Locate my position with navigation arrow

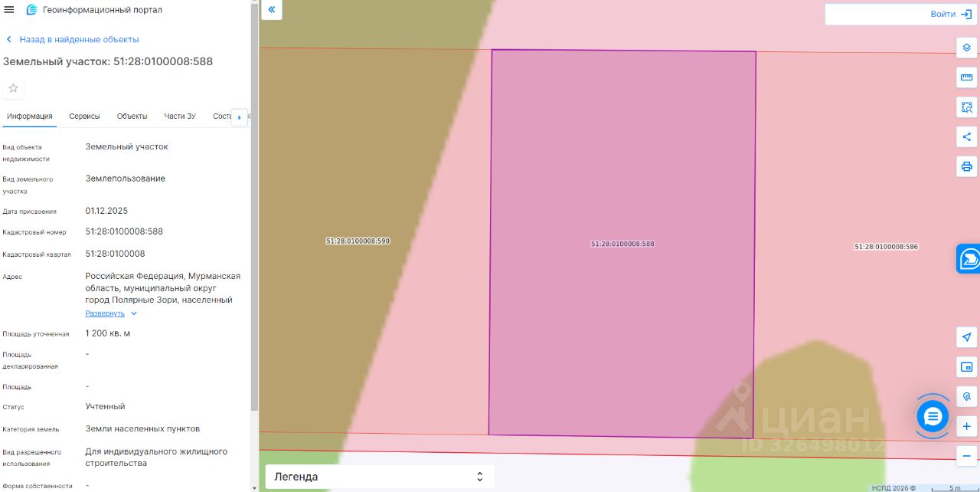[x=966, y=337]
